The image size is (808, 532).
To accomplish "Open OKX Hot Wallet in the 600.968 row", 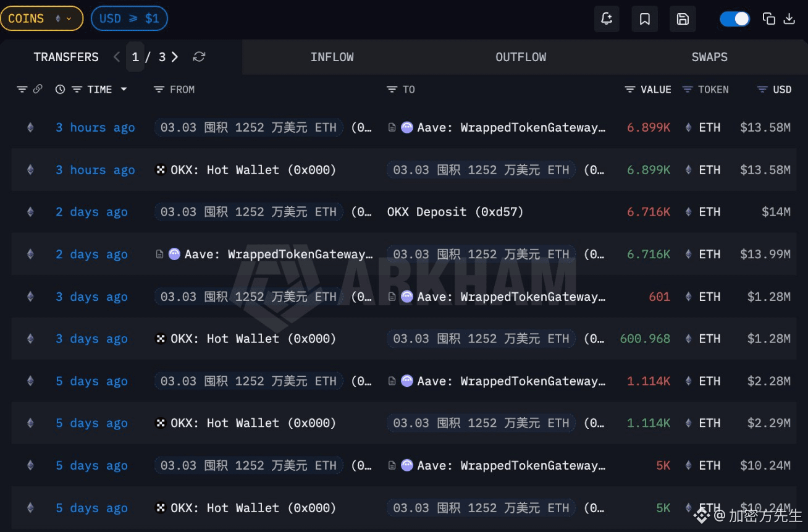I will point(253,339).
